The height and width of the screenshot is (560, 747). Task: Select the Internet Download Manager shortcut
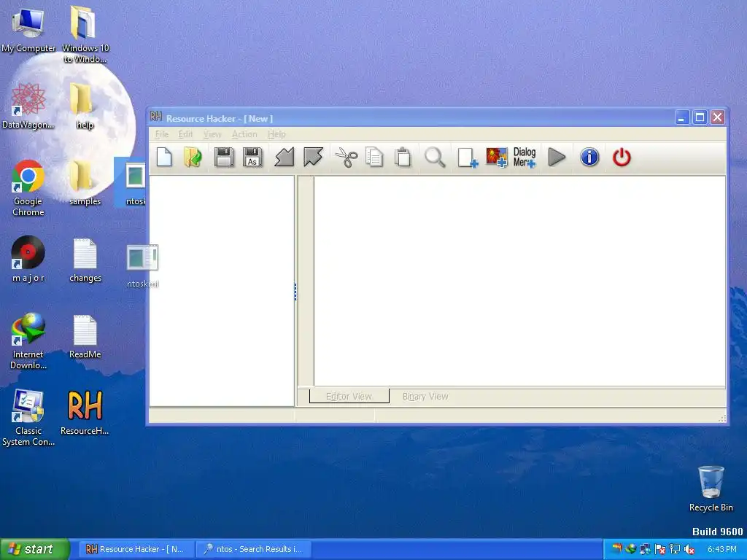pyautogui.click(x=28, y=341)
